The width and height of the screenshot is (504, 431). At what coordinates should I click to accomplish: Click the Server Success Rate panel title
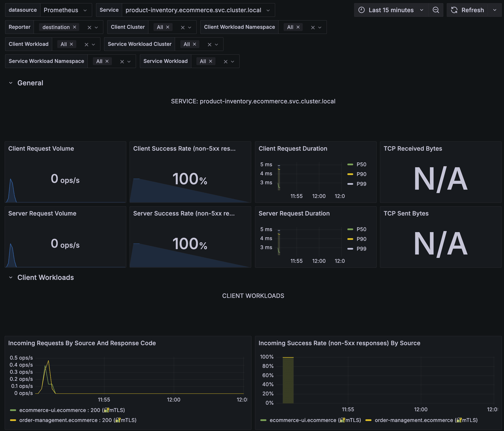[x=184, y=213]
